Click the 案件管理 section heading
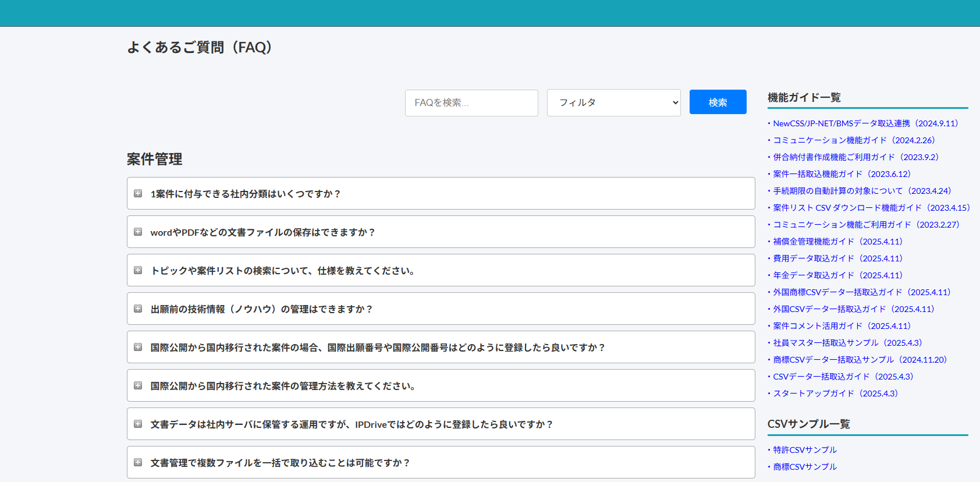This screenshot has width=980, height=482. [155, 159]
